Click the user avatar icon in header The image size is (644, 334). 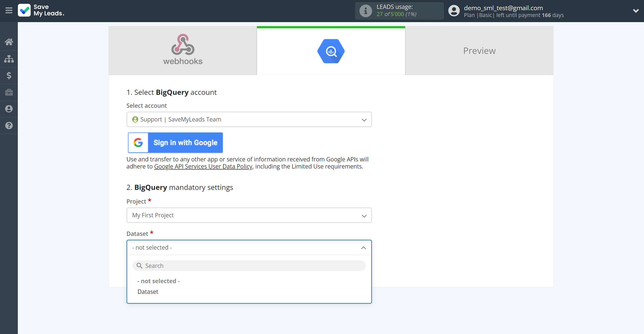pyautogui.click(x=454, y=11)
